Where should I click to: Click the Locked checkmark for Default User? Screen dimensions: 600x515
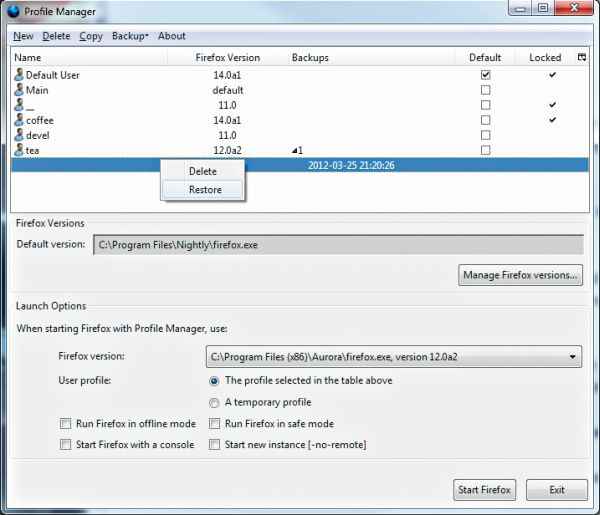(x=552, y=75)
